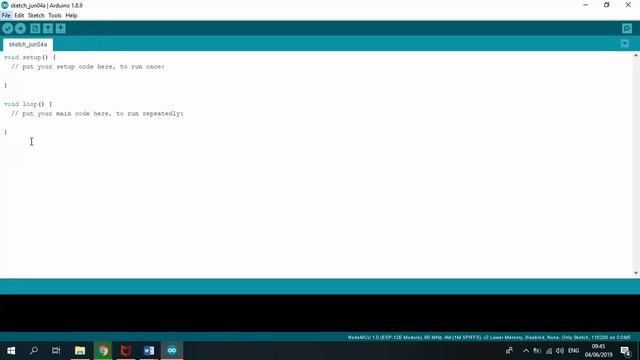640x360 pixels.
Task: Open the Edit menu
Action: pyautogui.click(x=19, y=16)
